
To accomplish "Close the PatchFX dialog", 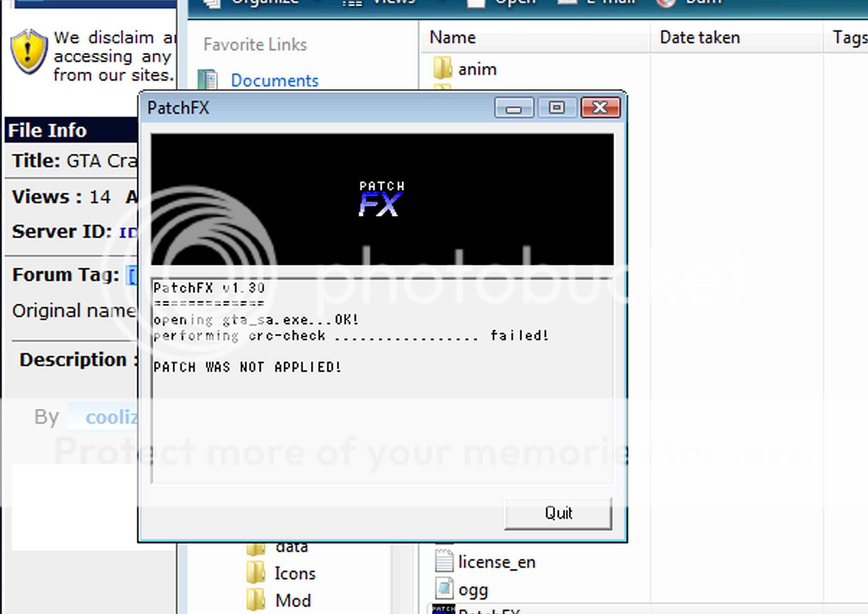I will tap(600, 108).
